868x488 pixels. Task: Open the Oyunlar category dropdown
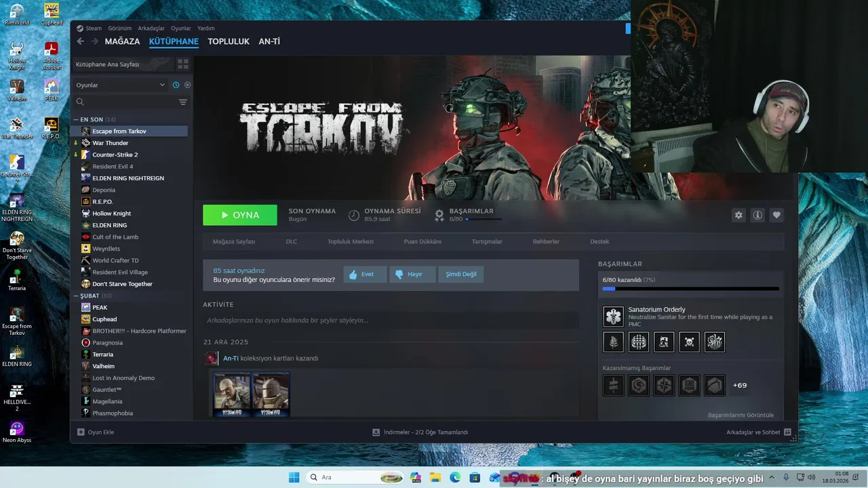(120, 85)
